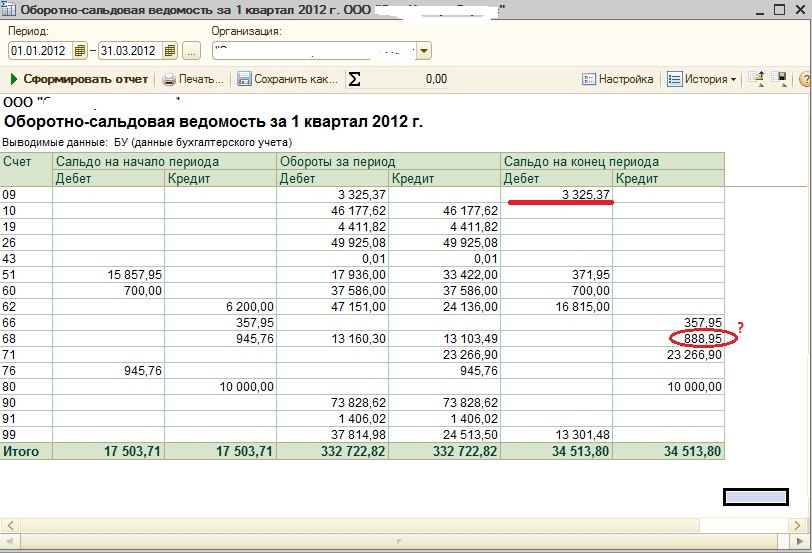Viewport: 812px width, 553px height.
Task: Open the Настройка settings panel
Action: click(x=618, y=79)
